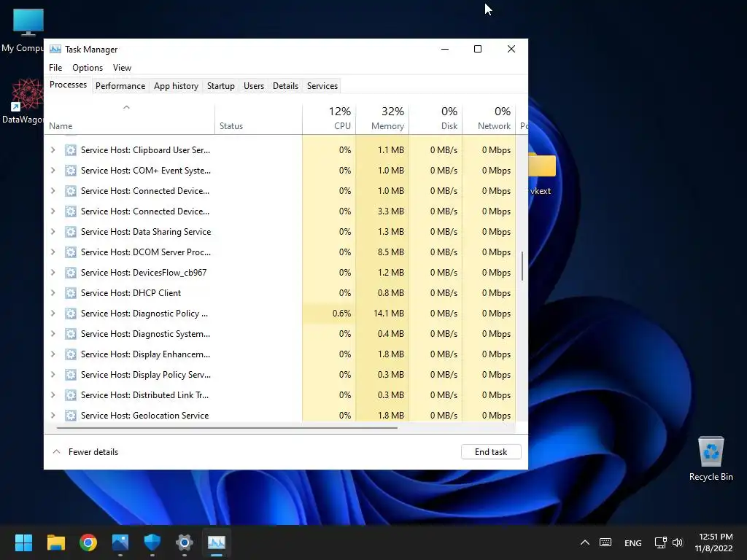Image resolution: width=747 pixels, height=560 pixels.
Task: Sort by the Name column header
Action: coord(130,119)
